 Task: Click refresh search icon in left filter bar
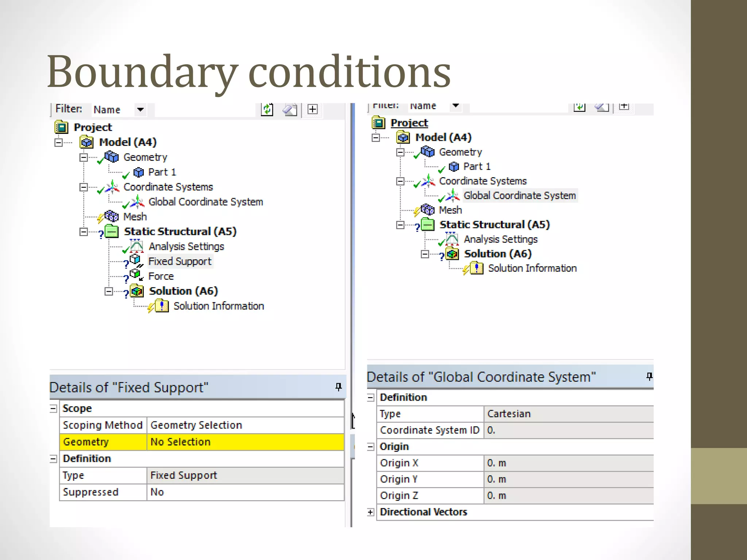[x=267, y=109]
